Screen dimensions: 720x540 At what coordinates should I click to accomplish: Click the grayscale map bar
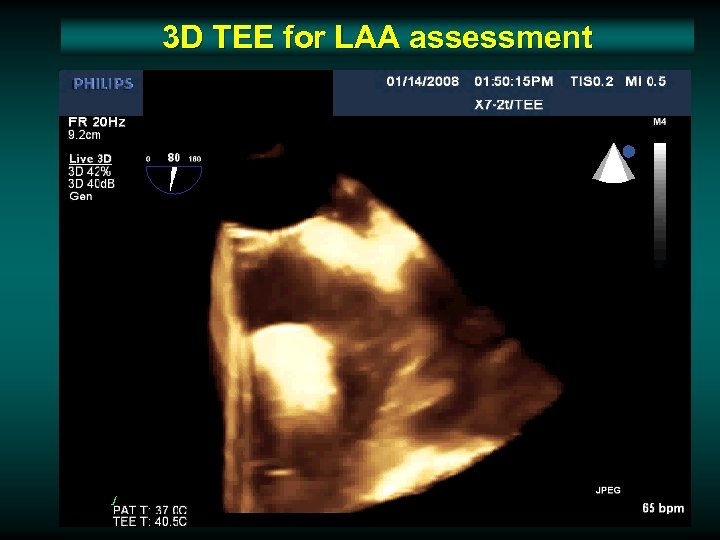point(660,204)
